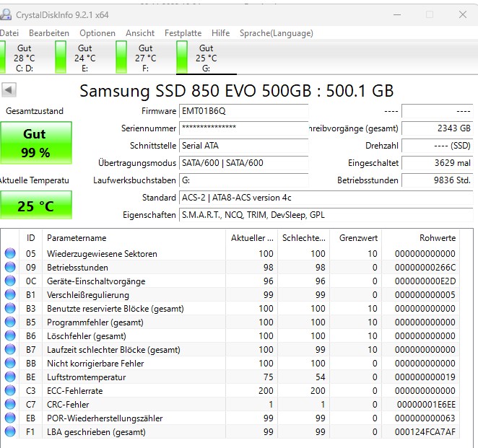Click status circle for Nicht korrigierbare Fehler row
The image size is (478, 448).
[10, 363]
